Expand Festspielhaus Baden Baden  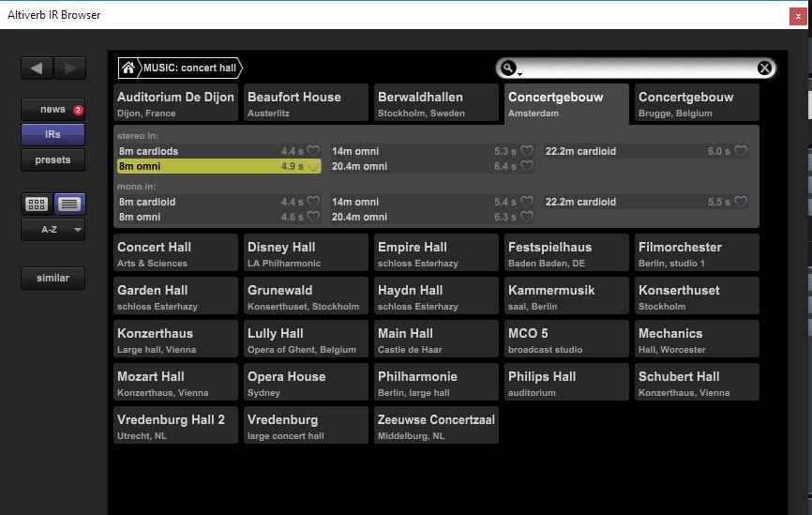[566, 253]
